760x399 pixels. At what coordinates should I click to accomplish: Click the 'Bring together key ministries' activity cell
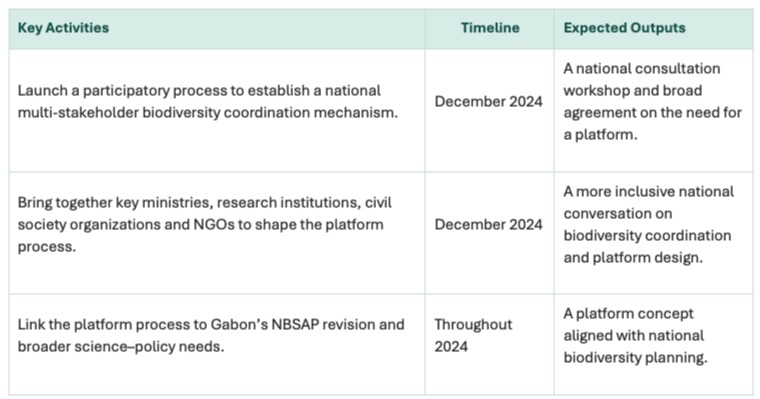(217, 233)
